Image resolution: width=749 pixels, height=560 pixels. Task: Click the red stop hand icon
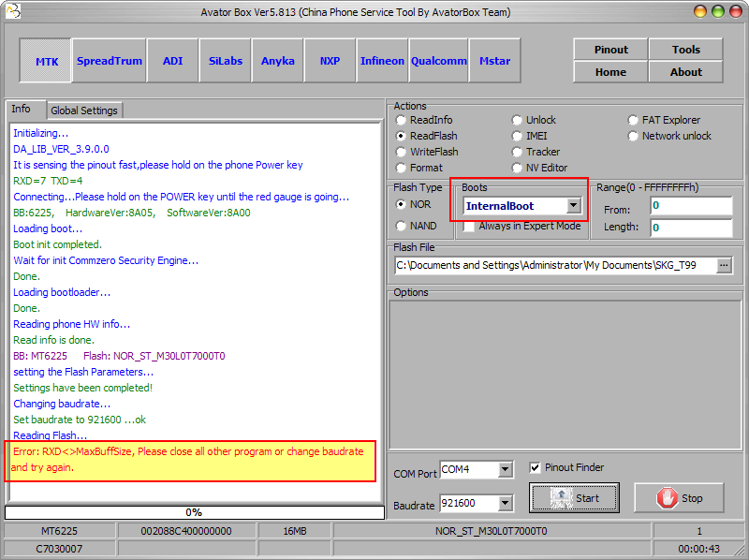pos(667,498)
